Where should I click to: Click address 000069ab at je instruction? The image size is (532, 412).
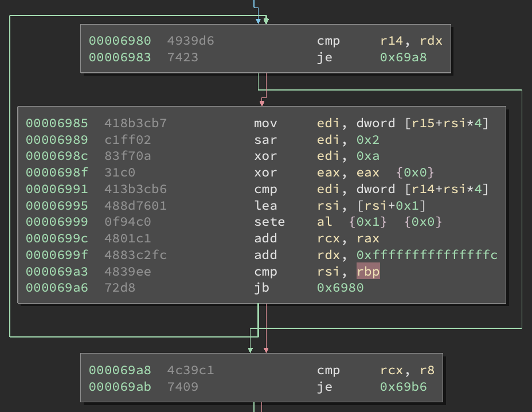pos(120,387)
